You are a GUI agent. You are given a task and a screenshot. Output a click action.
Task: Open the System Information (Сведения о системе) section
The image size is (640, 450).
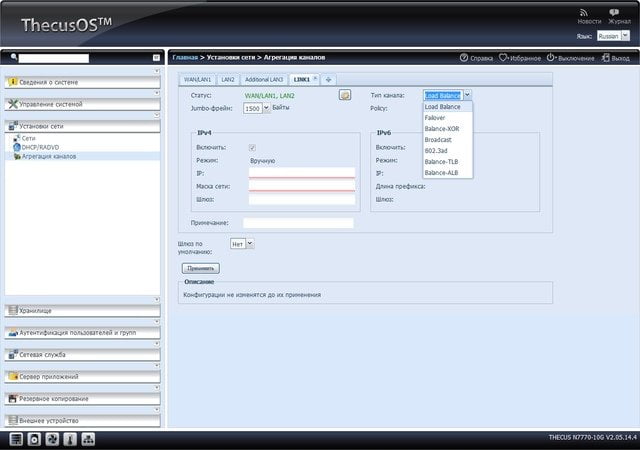pyautogui.click(x=82, y=82)
